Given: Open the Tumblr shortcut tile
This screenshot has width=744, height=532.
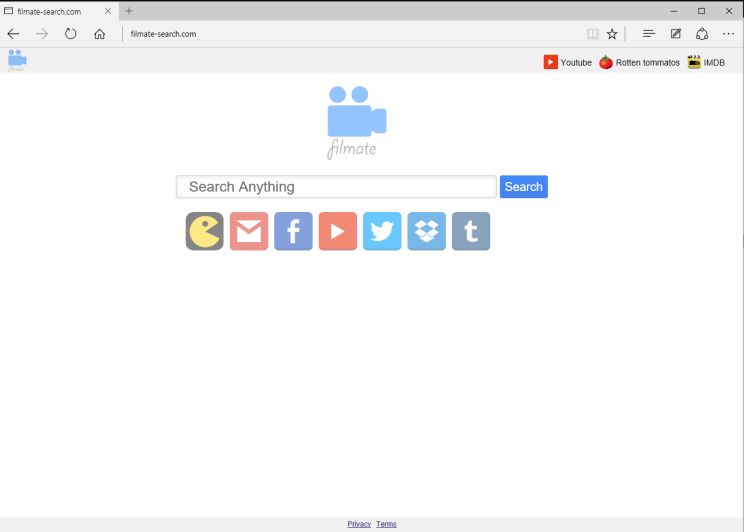Looking at the screenshot, I should [471, 231].
